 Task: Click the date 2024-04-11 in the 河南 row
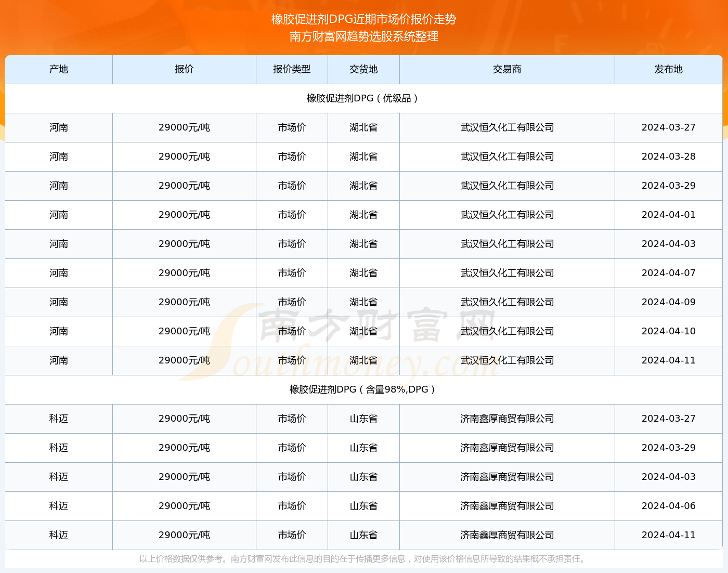[668, 360]
